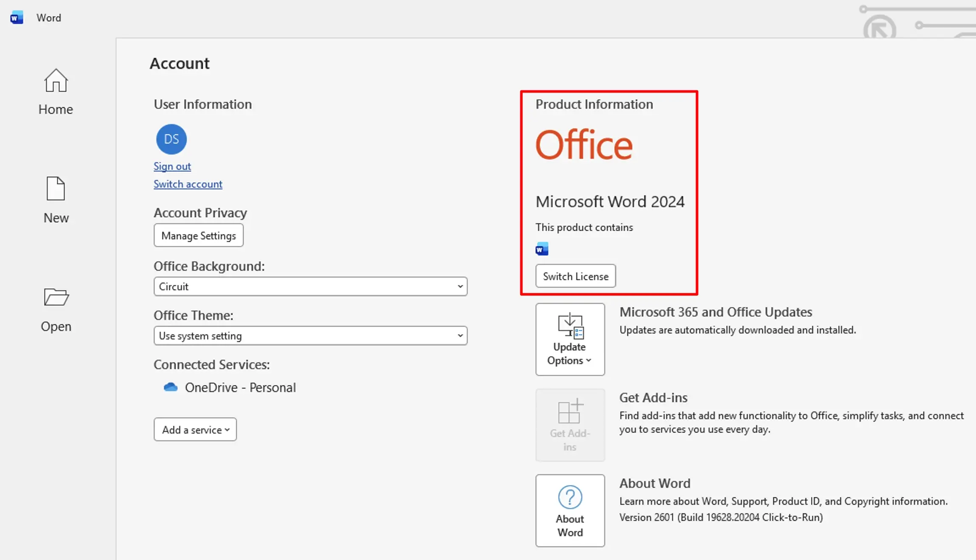Expand the Add a service menu
The width and height of the screenshot is (976, 560).
(x=195, y=430)
